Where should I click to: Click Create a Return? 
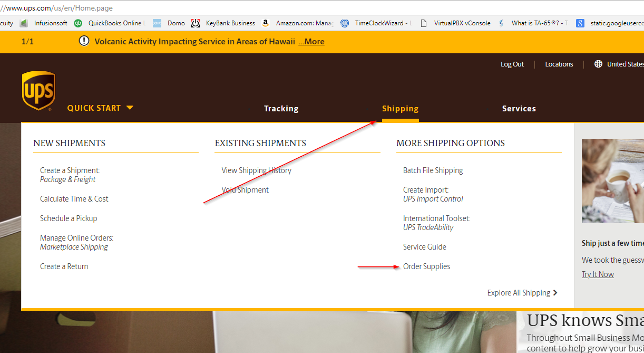64,266
